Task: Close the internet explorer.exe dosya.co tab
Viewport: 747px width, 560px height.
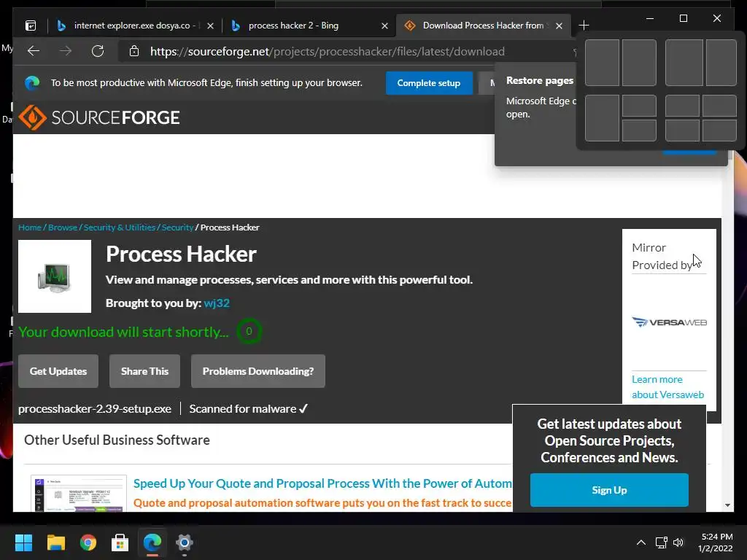Action: tap(211, 26)
